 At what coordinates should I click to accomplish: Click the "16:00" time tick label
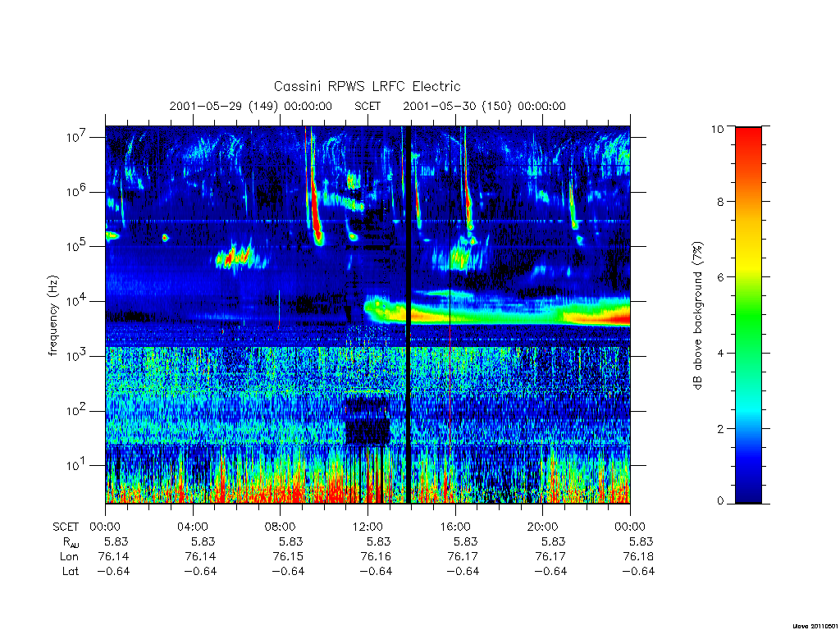pos(454,527)
